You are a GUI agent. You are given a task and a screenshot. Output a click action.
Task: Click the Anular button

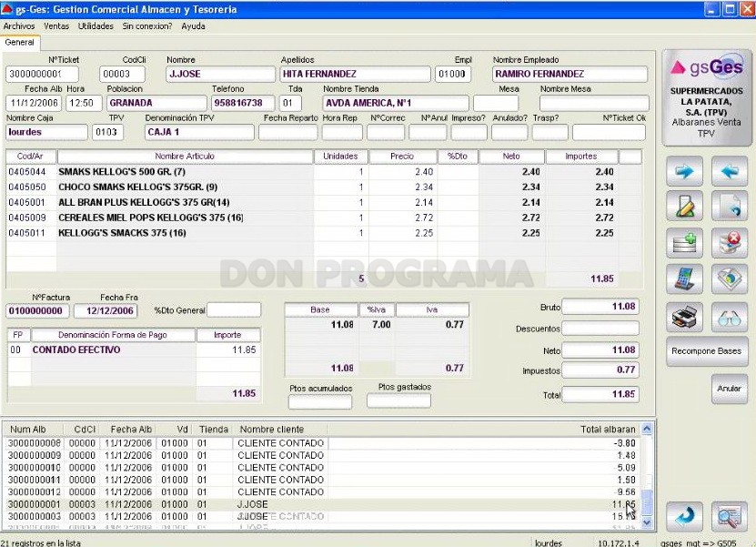pyautogui.click(x=729, y=389)
